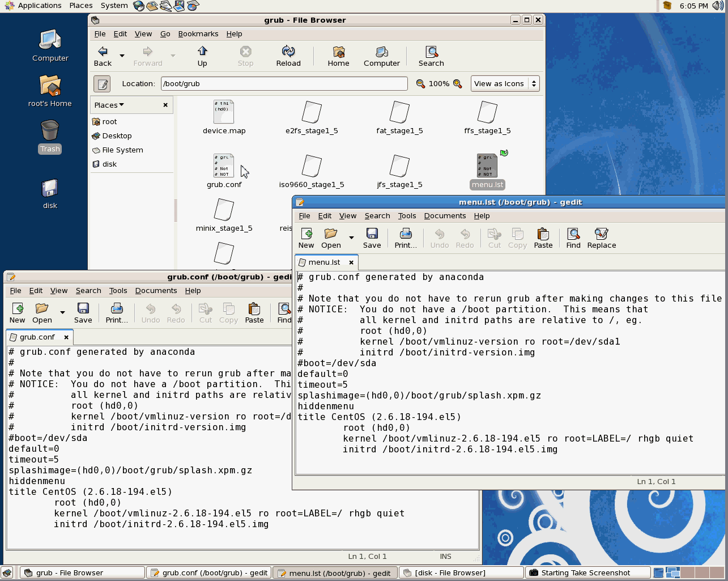728x581 pixels.
Task: Go Up one folder in File Browser
Action: click(202, 57)
